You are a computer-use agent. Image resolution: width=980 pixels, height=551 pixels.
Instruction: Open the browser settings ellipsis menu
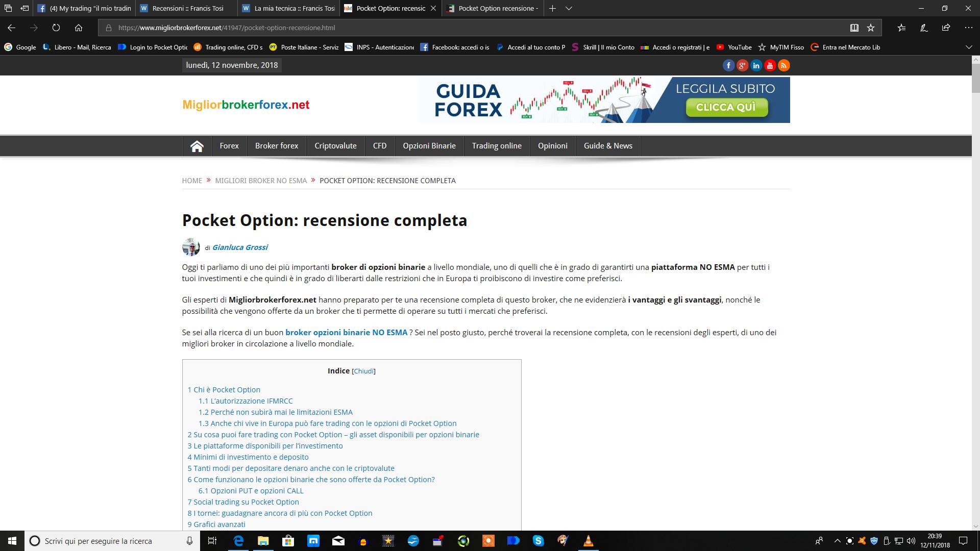tap(968, 28)
